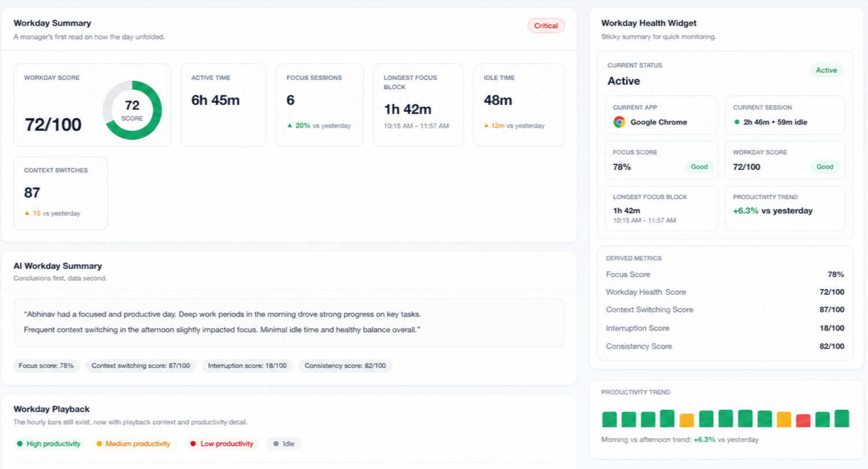Image resolution: width=868 pixels, height=469 pixels.
Task: Toggle the Low productivity legend filter
Action: pyautogui.click(x=221, y=444)
